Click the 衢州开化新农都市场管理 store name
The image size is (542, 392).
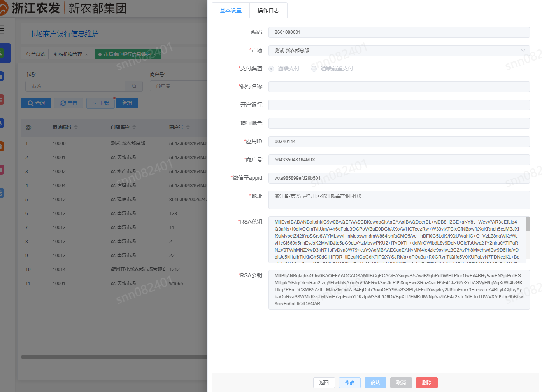pyautogui.click(x=138, y=269)
